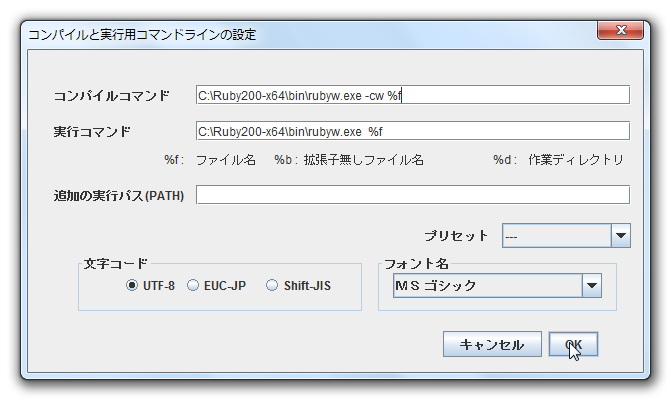Click the dialog title コンパイルと実行用コマンドラインの設定
Image resolution: width=671 pixels, height=400 pixels.
click(x=142, y=35)
